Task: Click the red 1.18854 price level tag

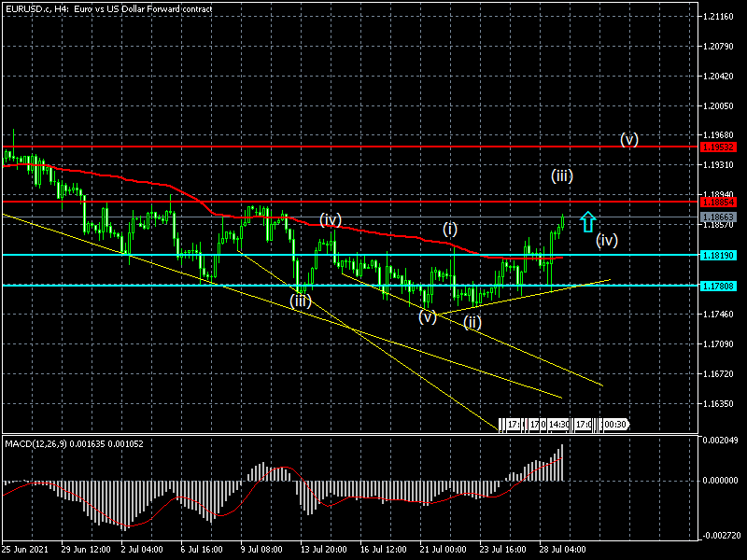Action: pos(718,202)
